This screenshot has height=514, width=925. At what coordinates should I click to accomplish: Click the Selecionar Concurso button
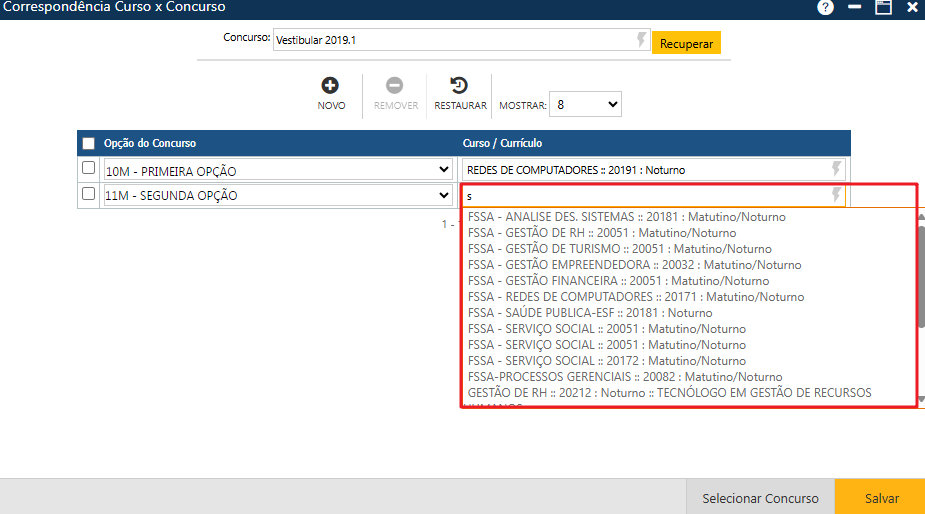coord(760,497)
